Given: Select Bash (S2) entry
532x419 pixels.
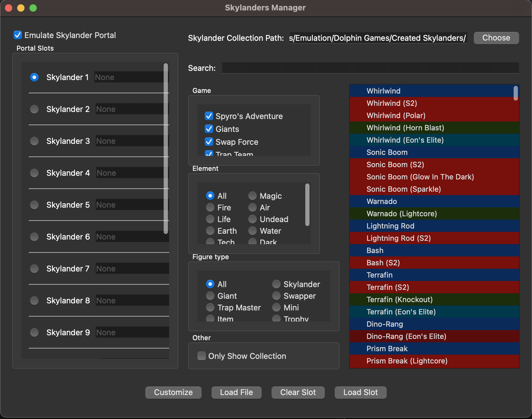Looking at the screenshot, I should tap(434, 263).
